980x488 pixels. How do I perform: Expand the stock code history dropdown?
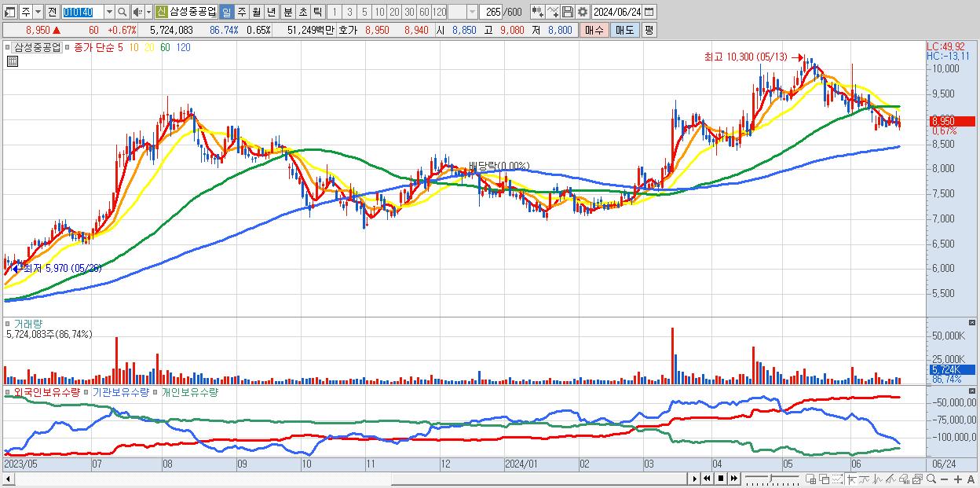tap(109, 12)
